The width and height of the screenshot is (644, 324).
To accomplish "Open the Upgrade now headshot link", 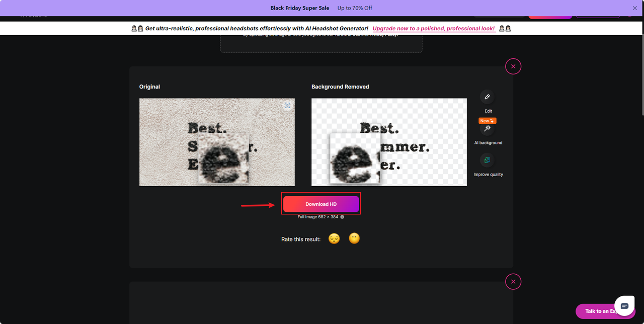I will (434, 29).
